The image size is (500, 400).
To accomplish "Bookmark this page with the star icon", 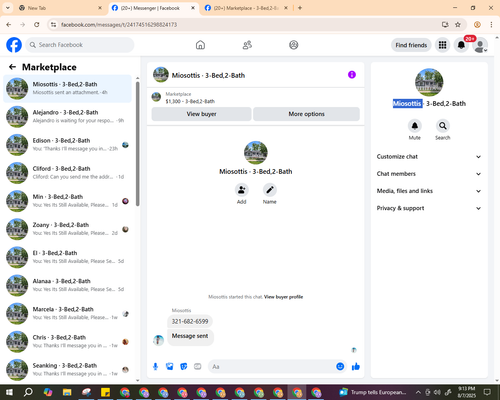I will (458, 25).
